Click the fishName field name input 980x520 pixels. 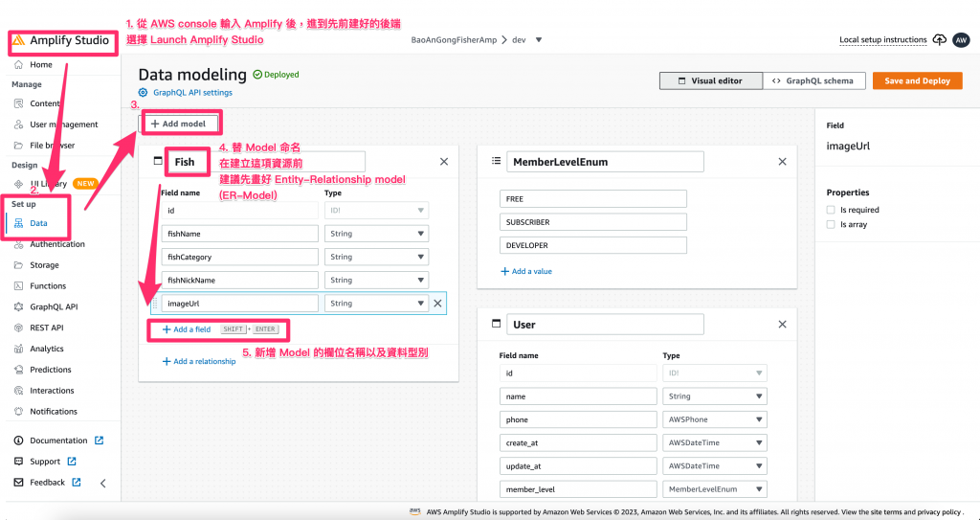click(x=239, y=234)
